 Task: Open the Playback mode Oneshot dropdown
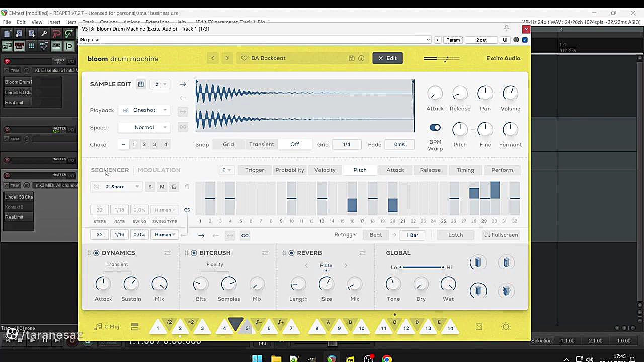(144, 110)
